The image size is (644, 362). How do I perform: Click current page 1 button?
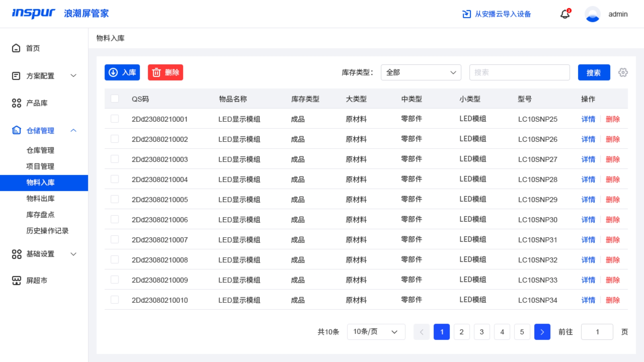pos(441,332)
